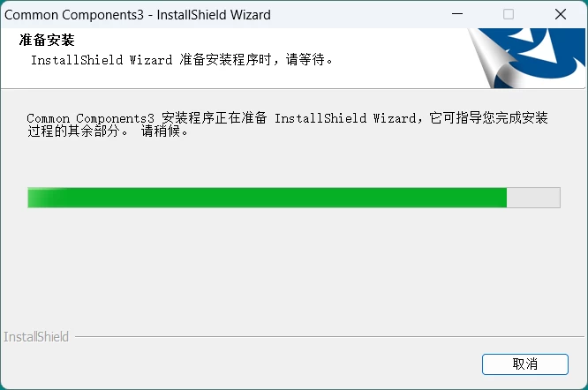Click the faded green start of progress bar
588x390 pixels.
(43, 198)
